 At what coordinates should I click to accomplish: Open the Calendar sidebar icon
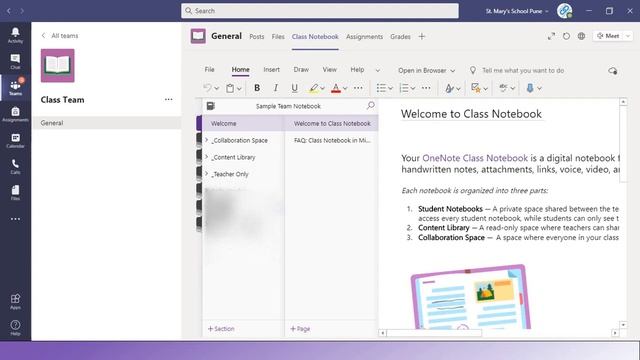[15, 140]
